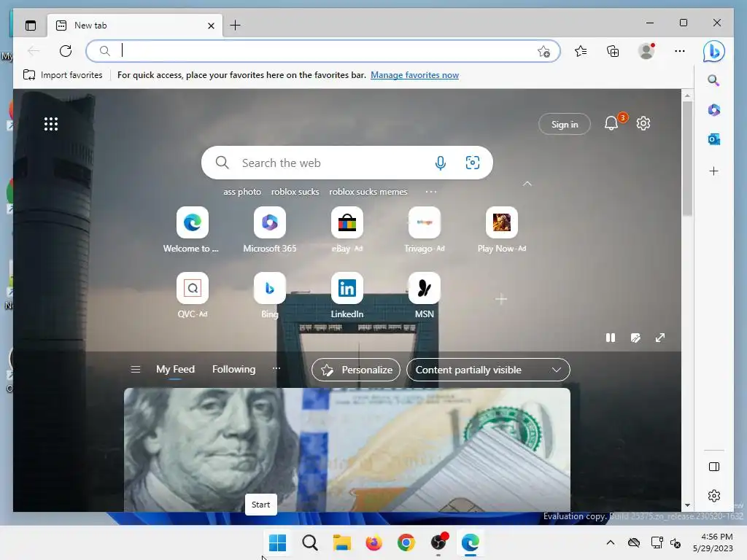Follow Manage favorites now link
747x560 pixels.
414,75
